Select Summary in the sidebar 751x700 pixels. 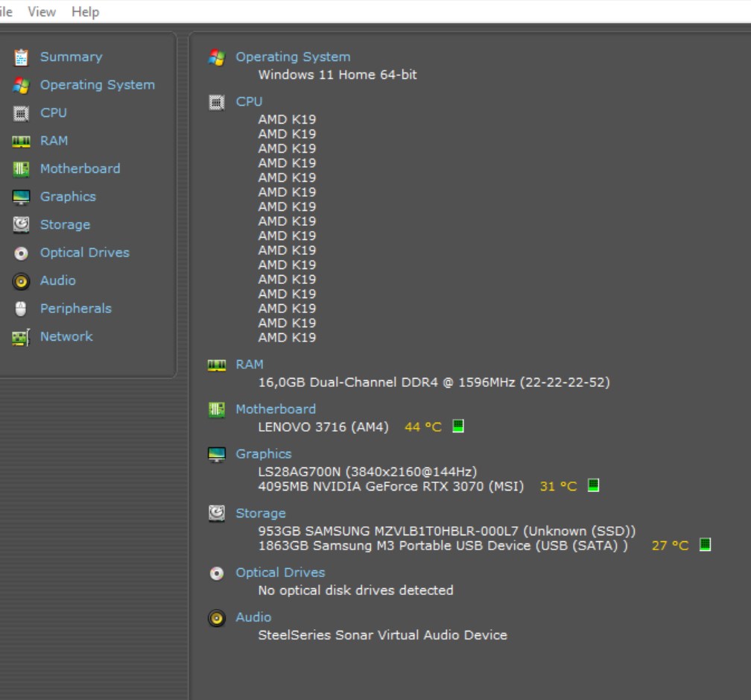point(72,57)
